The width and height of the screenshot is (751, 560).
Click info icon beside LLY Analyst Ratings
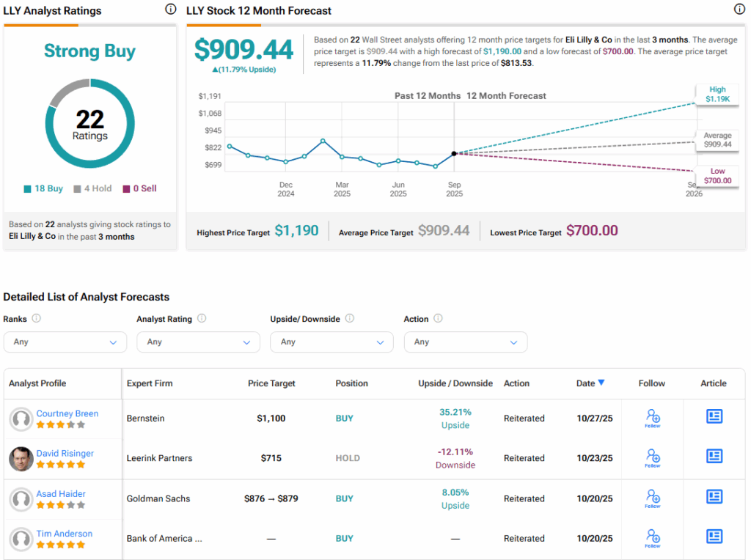(x=170, y=10)
